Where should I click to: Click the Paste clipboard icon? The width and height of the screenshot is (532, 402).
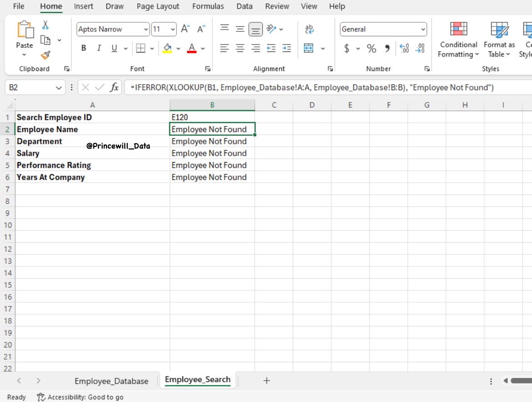[x=25, y=30]
